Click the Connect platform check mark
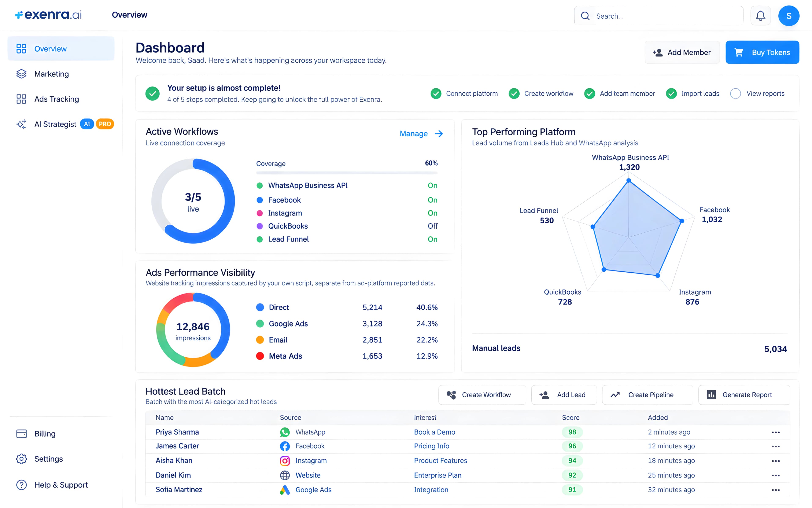This screenshot has height=508, width=812. point(436,93)
